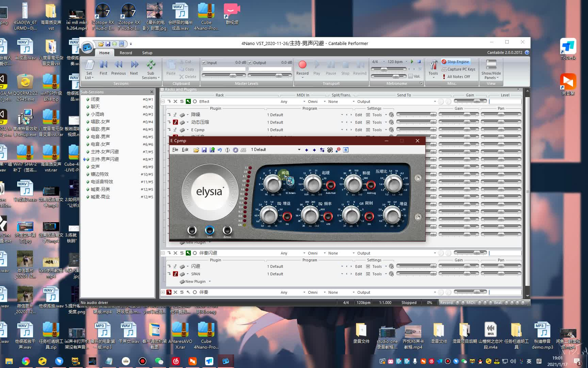Click All Notes Off
The image size is (588, 368).
456,77
